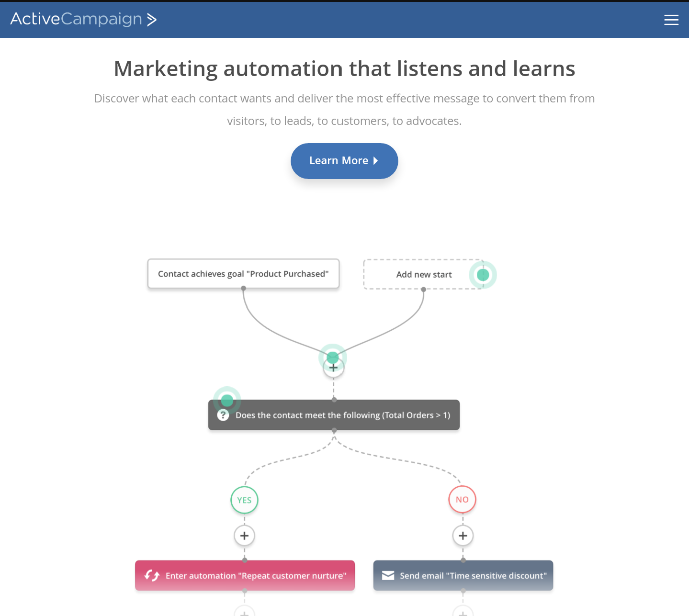Click the automation loop arrows icon
The height and width of the screenshot is (616, 689).
click(x=152, y=575)
